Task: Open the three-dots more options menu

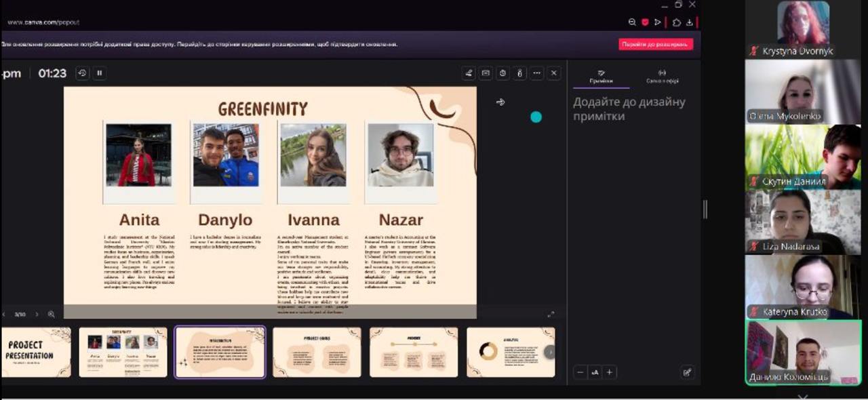Action: (536, 73)
